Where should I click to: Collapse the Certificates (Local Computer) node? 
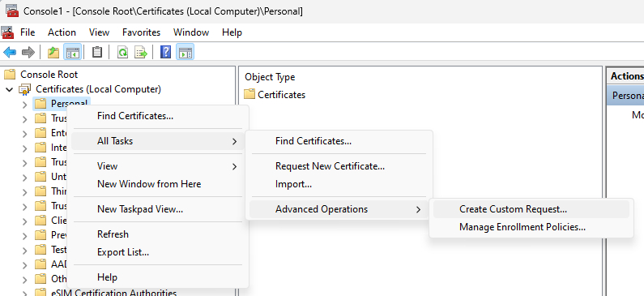10,89
